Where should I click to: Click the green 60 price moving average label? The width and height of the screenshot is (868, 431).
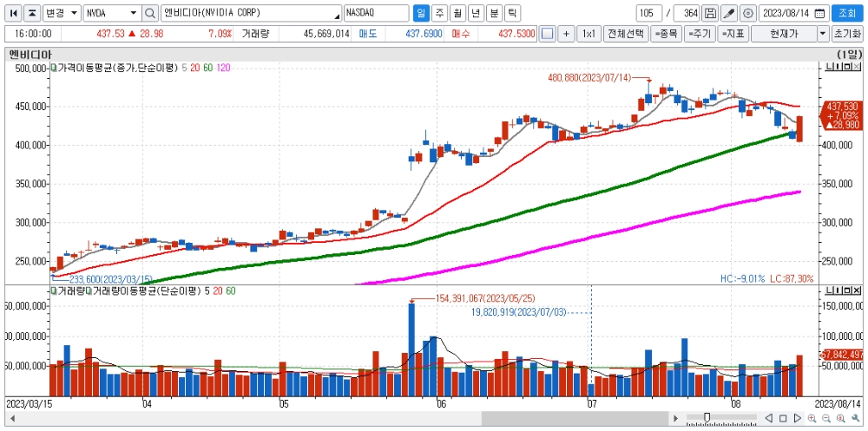[208, 68]
